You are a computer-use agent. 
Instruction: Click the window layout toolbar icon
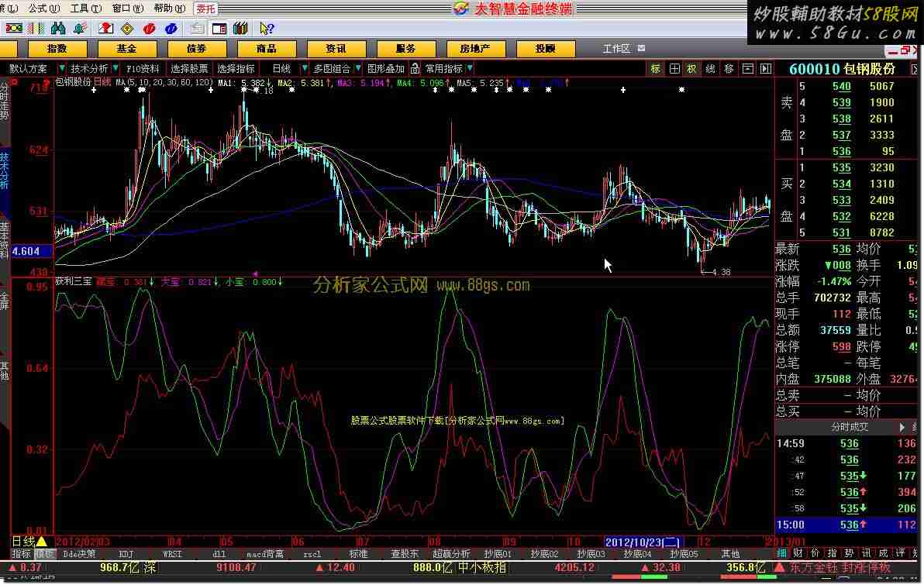[x=219, y=28]
